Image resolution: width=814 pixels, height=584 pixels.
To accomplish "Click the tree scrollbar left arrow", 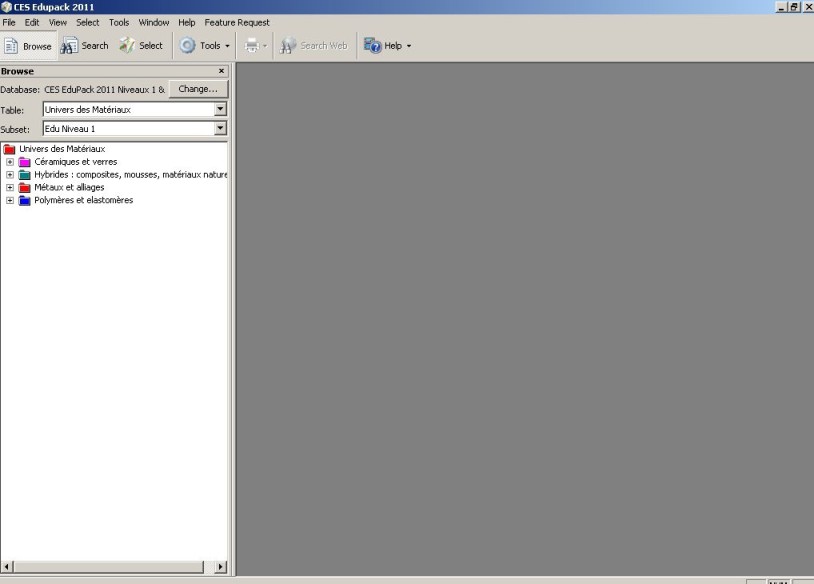I will click(x=7, y=567).
